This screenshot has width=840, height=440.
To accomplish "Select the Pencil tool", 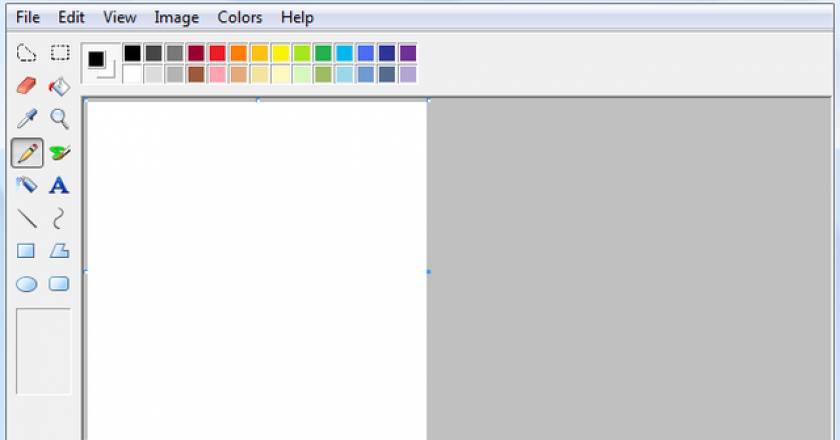I will 27,153.
